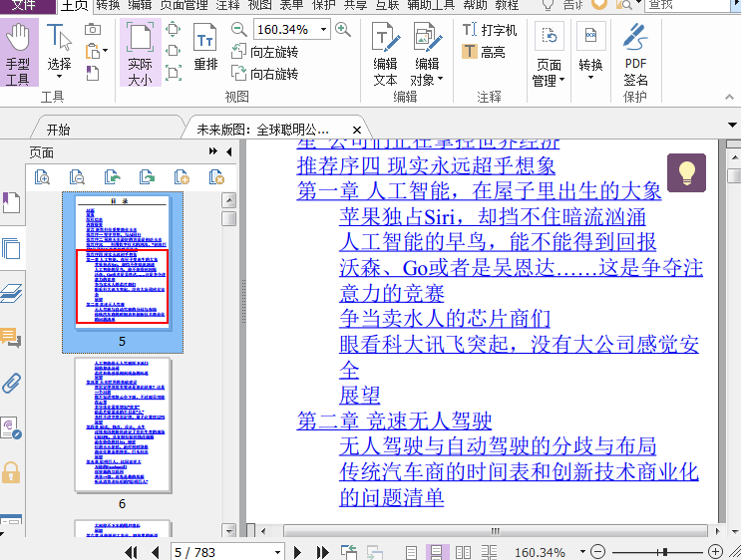The image size is (741, 560).
Task: Zoom out with the minus magnifier
Action: pos(239,29)
